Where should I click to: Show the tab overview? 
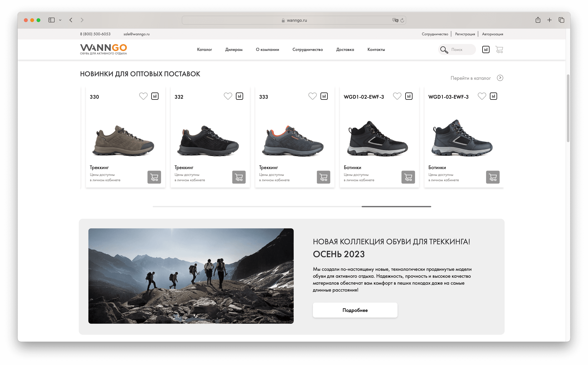[x=562, y=20]
